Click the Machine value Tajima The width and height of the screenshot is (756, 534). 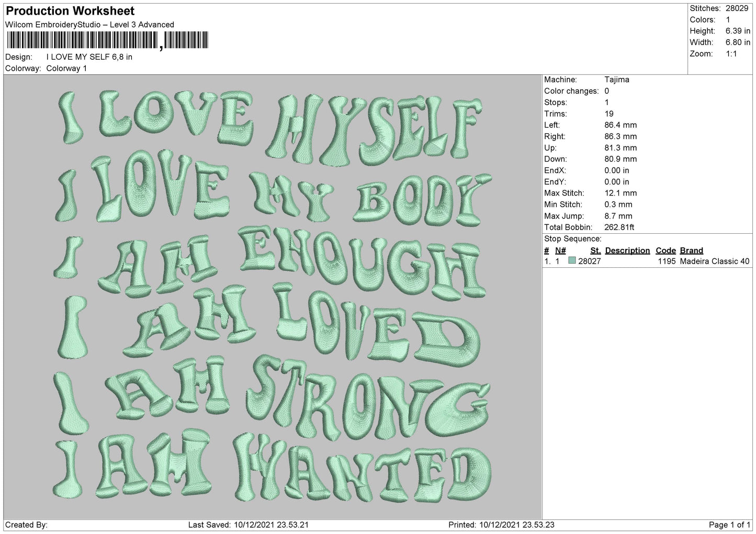tap(617, 79)
